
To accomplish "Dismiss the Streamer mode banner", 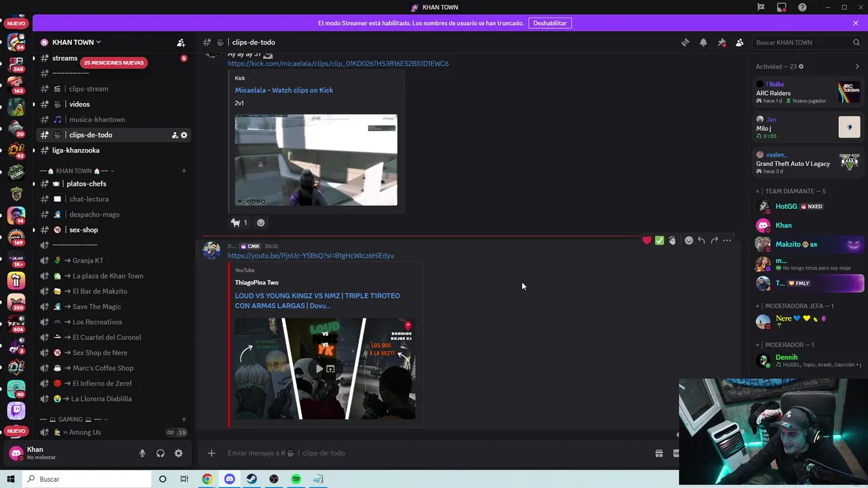I will [856, 23].
